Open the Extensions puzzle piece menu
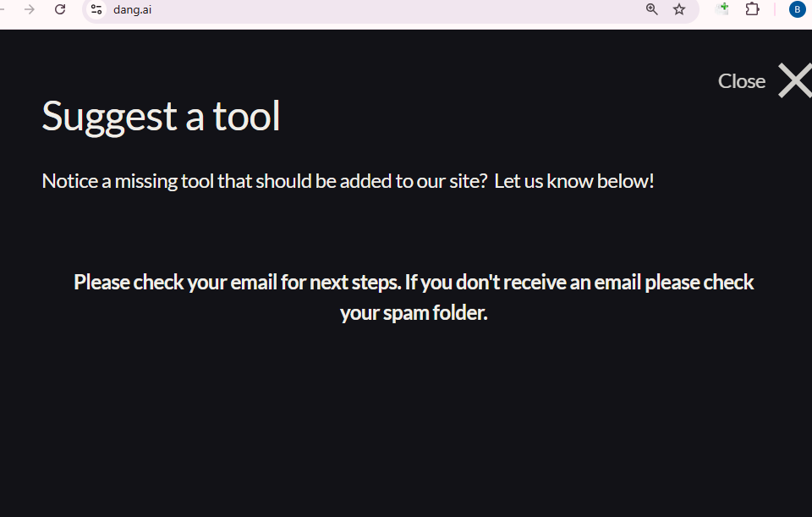 point(752,9)
